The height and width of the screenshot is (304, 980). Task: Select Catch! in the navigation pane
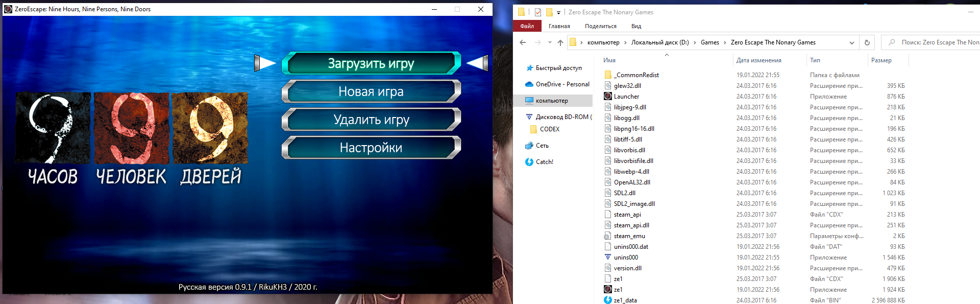click(544, 162)
